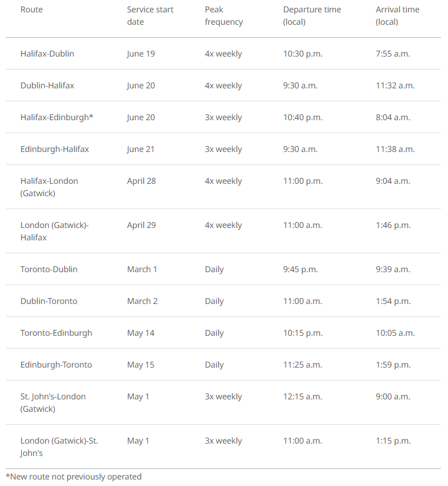Select the March 2 start date cell
This screenshot has height=486, width=448.
142,301
